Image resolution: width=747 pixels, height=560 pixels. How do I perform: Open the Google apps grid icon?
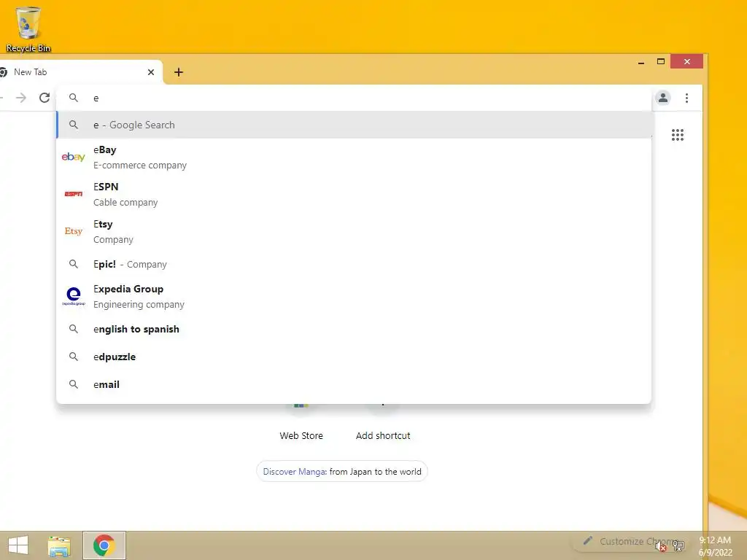click(x=678, y=135)
